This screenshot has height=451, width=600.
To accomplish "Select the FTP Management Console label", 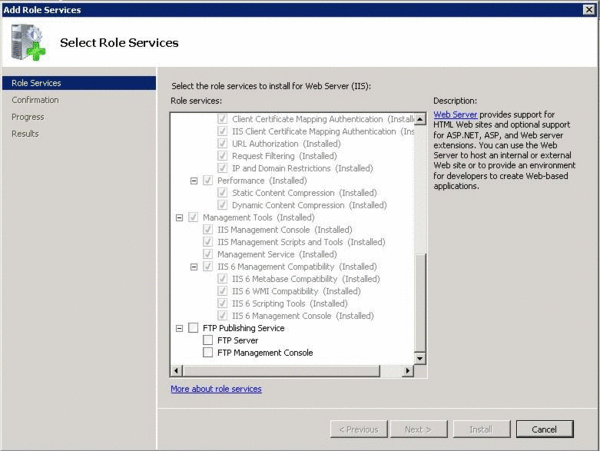I will (265, 352).
